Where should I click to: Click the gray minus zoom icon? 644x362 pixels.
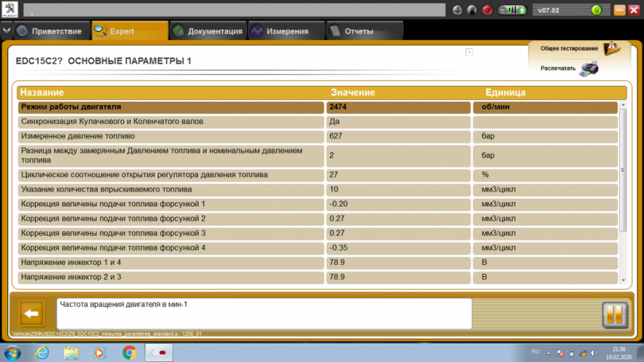point(503,10)
